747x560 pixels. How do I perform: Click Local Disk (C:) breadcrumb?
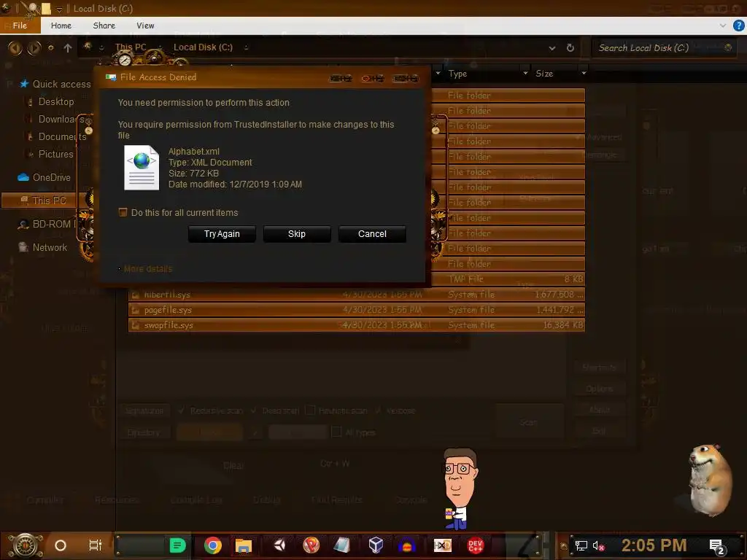click(x=203, y=47)
